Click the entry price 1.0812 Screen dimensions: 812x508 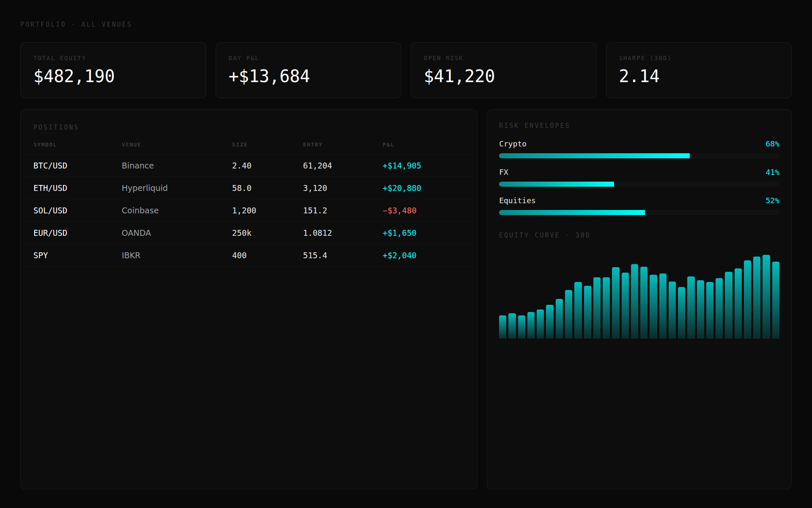(317, 233)
